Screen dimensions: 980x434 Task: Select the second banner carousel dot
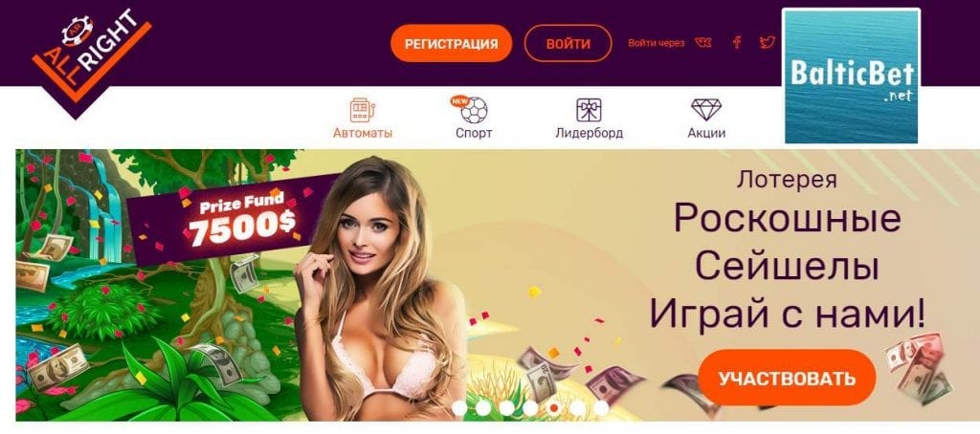pos(483,408)
